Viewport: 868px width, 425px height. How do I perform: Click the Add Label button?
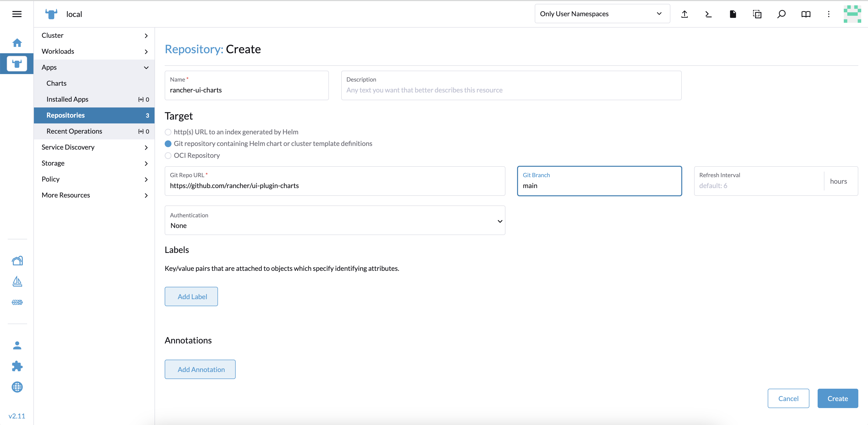click(x=191, y=296)
